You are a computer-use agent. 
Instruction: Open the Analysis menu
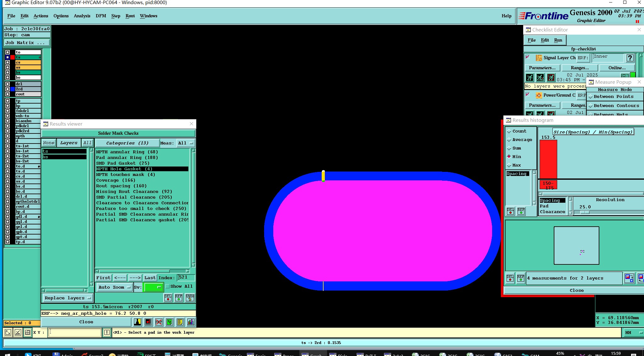(x=82, y=16)
